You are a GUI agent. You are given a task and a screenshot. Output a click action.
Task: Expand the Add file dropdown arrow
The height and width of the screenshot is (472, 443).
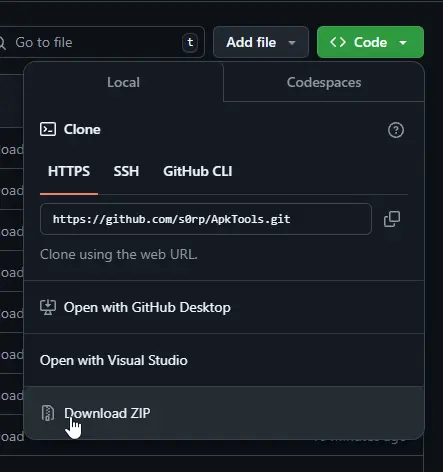(292, 43)
